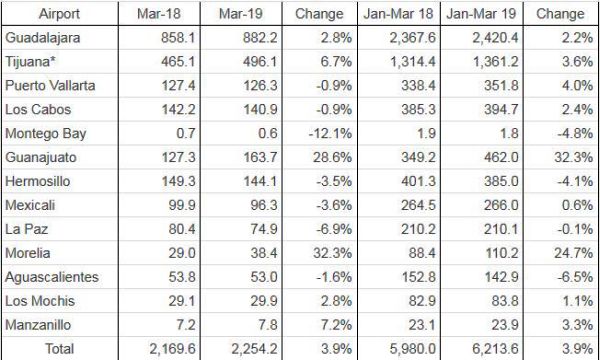Select the Jan-Mar 18 column header
This screenshot has width=600, height=360.
pyautogui.click(x=398, y=14)
